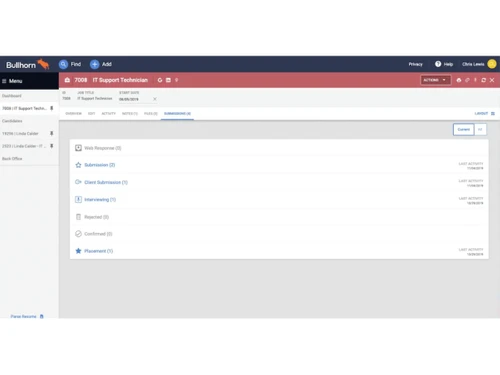Image resolution: width=500 pixels, height=375 pixels.
Task: Click the refresh icon beside IT Support Technician
Action: [x=160, y=80]
